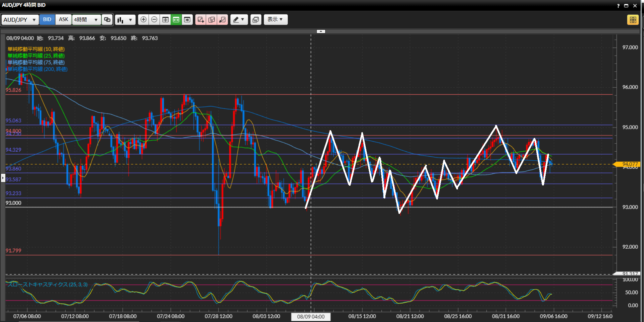Open the help question mark icon
The image size is (644, 322).
618,6
